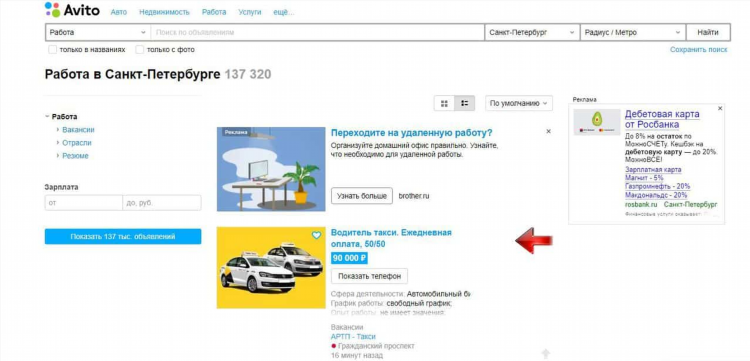Image resolution: width=750 pixels, height=361 pixels.
Task: Click 'Зарплатная карта' ad link
Action: coord(653,170)
